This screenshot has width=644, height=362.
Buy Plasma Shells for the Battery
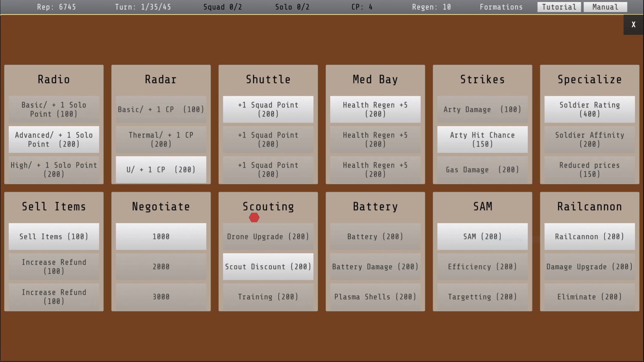375,297
